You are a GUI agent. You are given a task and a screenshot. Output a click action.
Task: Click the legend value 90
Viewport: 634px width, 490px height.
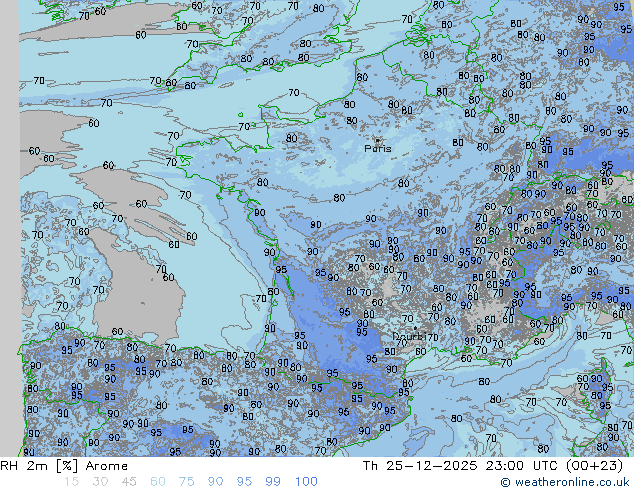pos(216,482)
